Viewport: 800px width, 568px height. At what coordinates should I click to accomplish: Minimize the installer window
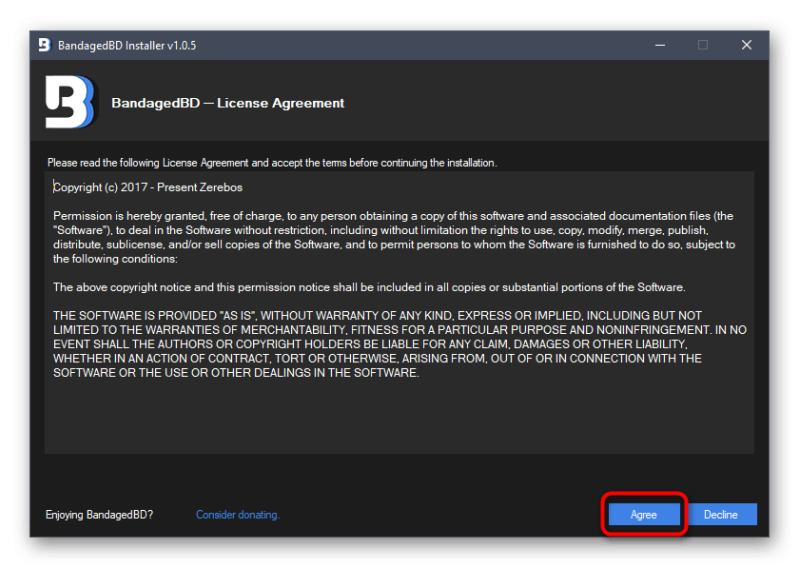(660, 45)
